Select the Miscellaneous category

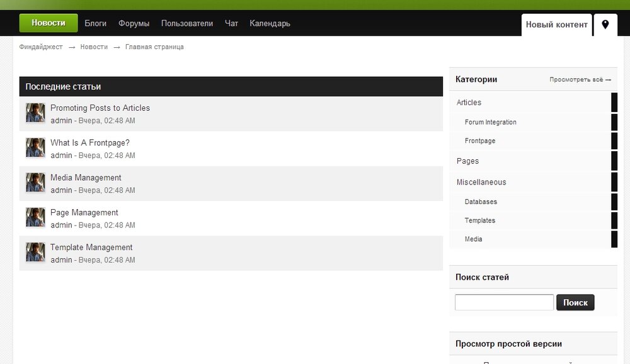coord(481,182)
